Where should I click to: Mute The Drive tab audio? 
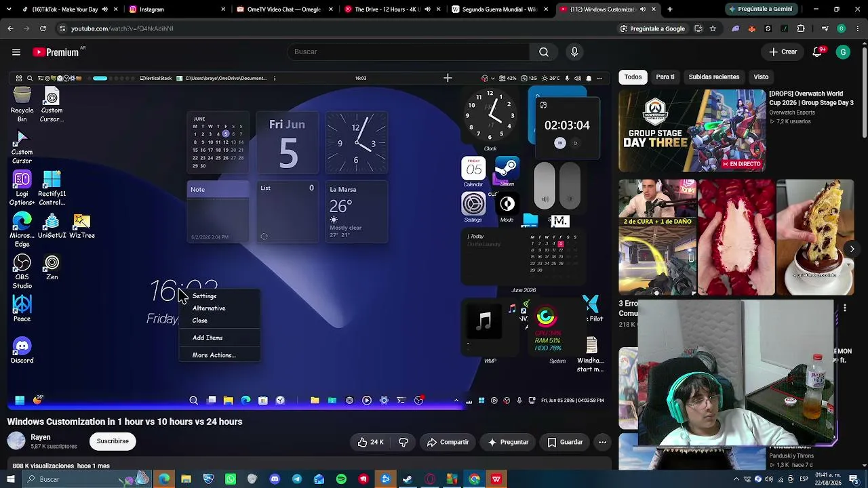tap(427, 9)
